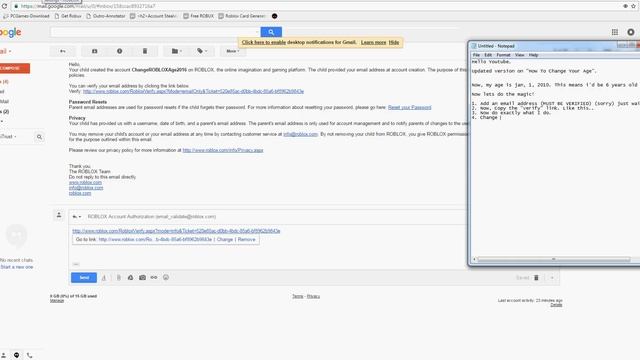Insert a link with the chain icon
The width and height of the screenshot is (640, 360).
coord(154,278)
